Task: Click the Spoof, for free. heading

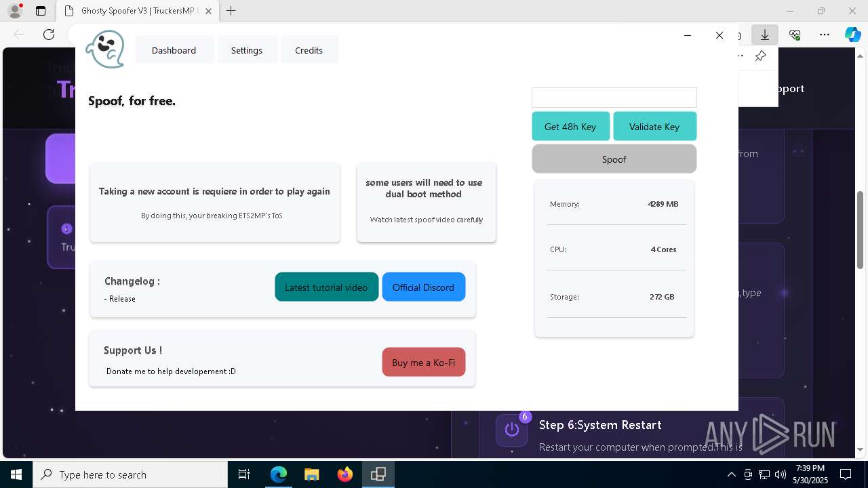Action: click(132, 101)
